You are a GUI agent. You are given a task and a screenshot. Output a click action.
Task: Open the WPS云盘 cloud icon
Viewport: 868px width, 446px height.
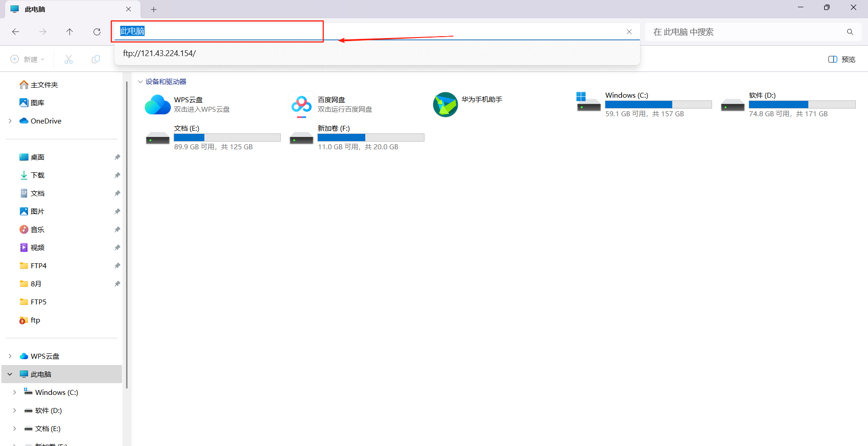click(x=157, y=104)
